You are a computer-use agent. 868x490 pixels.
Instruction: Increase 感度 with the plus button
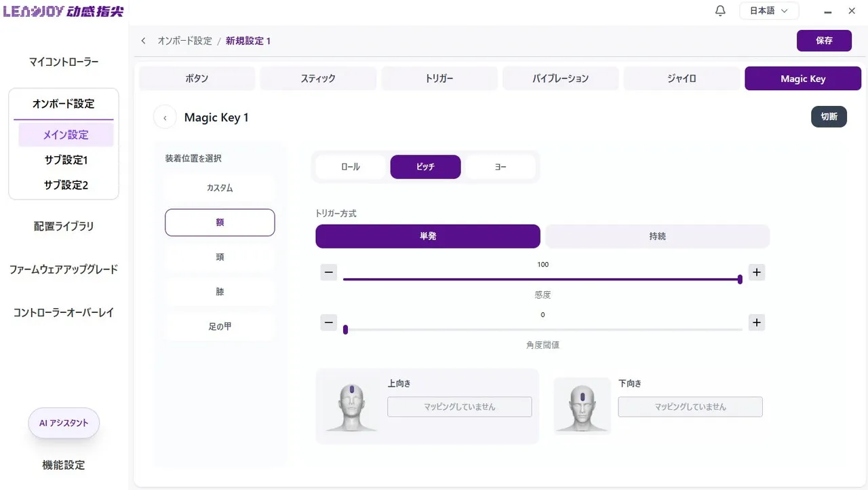[x=757, y=273]
